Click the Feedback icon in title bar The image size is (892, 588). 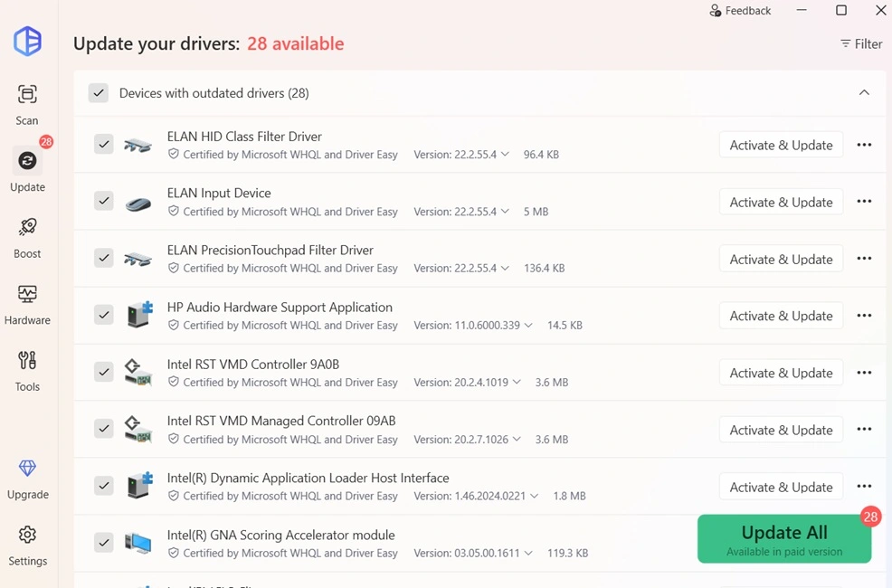coord(715,10)
